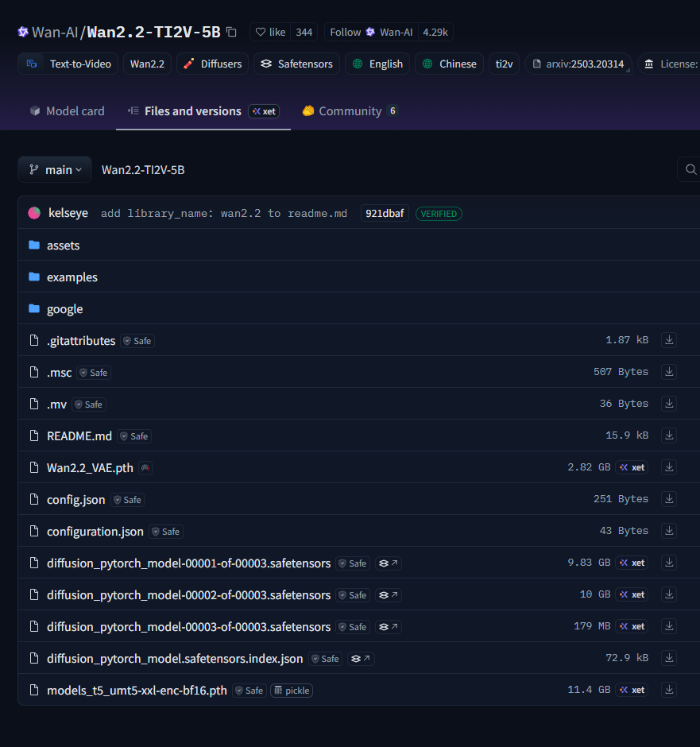Open the main branch dropdown

(x=55, y=169)
